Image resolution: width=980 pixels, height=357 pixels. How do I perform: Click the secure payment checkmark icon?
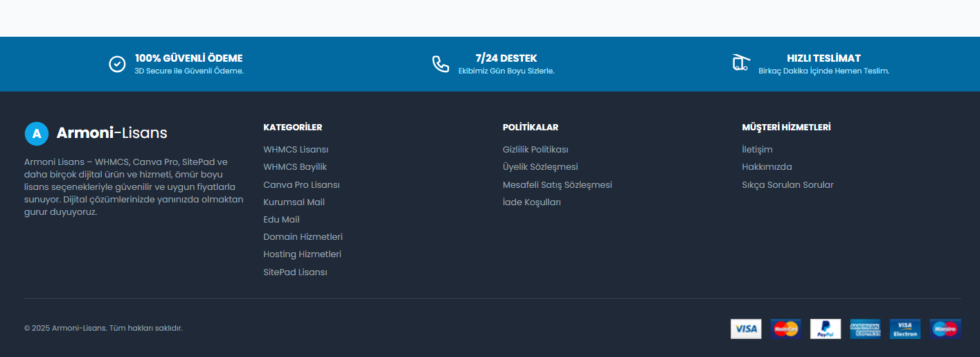click(117, 64)
